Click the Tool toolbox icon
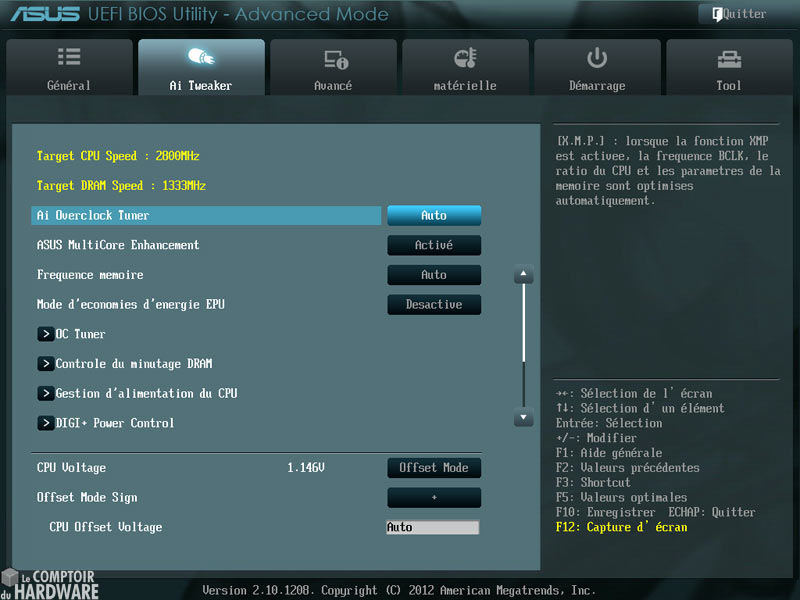The width and height of the screenshot is (800, 600). point(729,58)
